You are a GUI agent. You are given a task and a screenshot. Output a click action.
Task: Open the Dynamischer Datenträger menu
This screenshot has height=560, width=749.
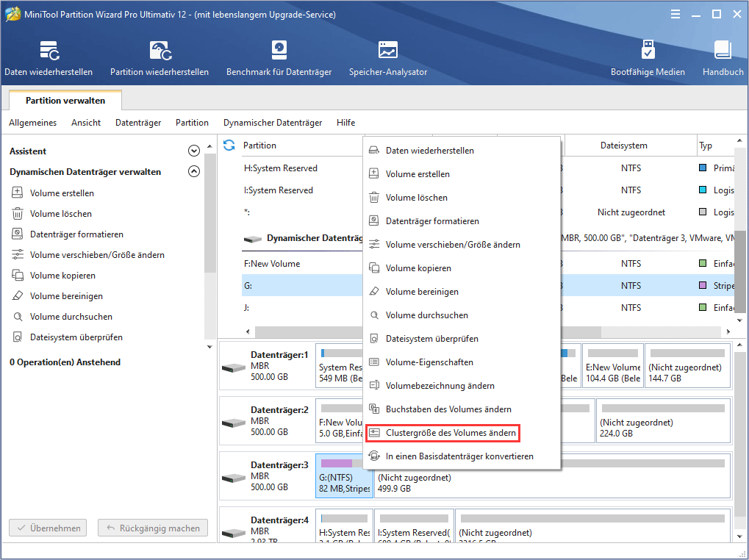click(x=273, y=123)
